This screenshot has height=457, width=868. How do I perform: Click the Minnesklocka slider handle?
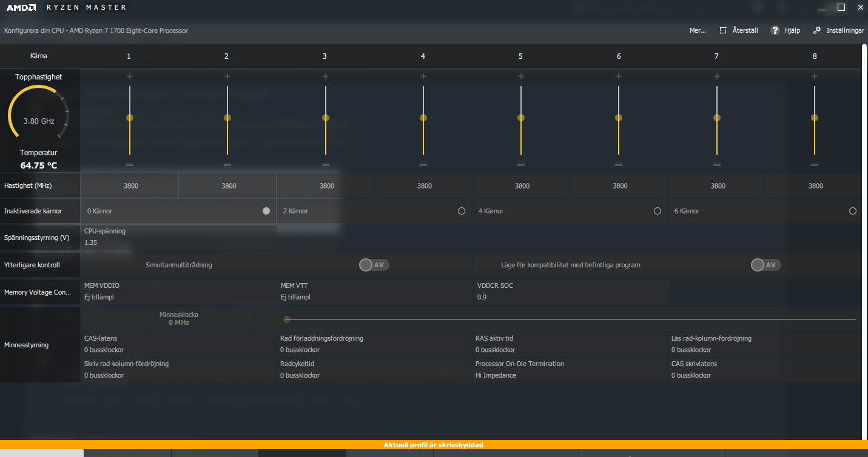tap(287, 319)
